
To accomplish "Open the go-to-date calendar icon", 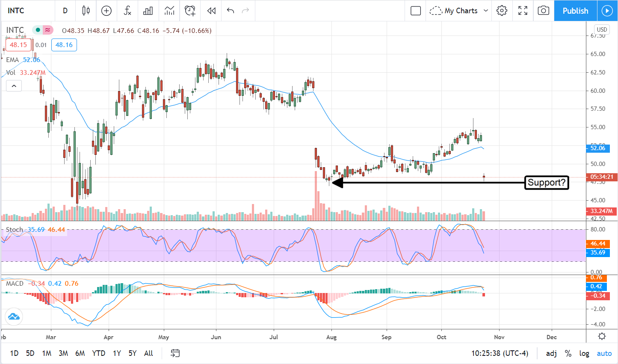I will (x=175, y=353).
